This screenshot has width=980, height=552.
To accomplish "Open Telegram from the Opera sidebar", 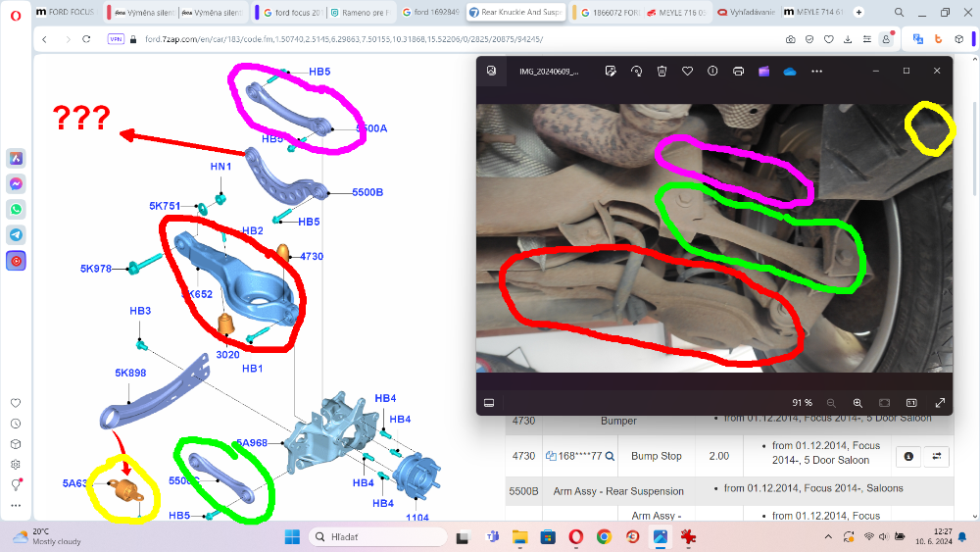I will click(16, 234).
